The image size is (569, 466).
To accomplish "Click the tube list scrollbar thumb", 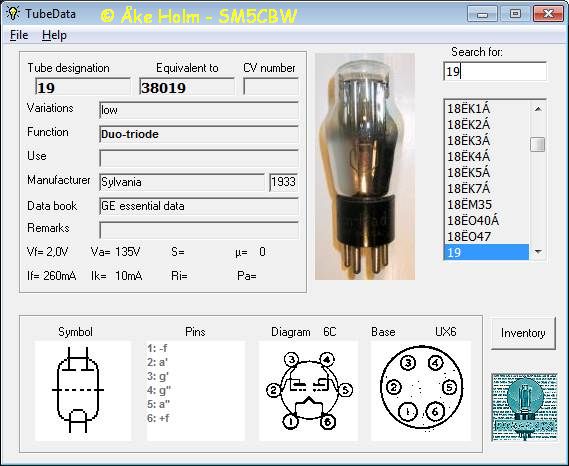I will tap(537, 144).
